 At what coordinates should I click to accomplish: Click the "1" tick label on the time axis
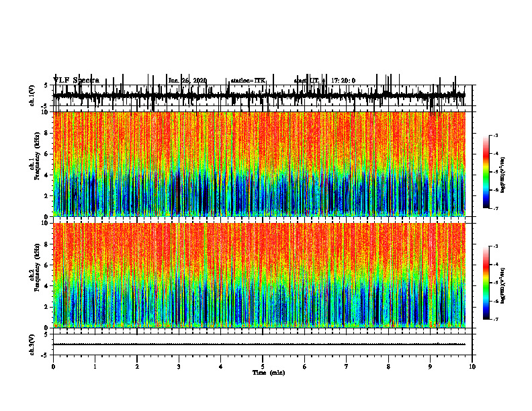[95, 367]
